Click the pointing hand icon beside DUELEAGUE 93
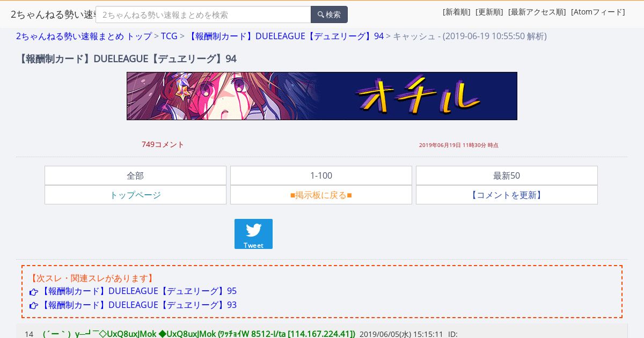 tap(34, 306)
